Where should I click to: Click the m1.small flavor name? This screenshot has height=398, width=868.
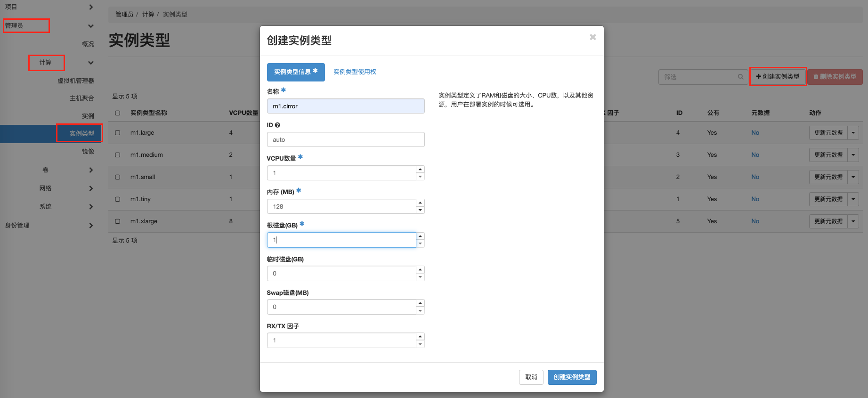click(143, 177)
